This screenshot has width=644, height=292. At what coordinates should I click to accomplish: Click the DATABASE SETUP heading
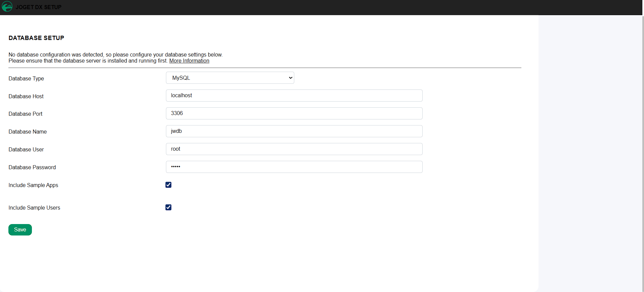click(36, 38)
